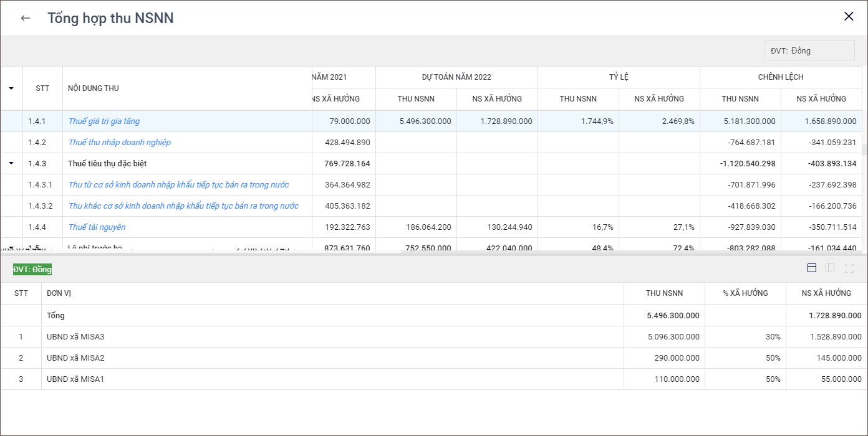The width and height of the screenshot is (868, 436).
Task: Expand the detail panel to fullscreen
Action: point(849,268)
